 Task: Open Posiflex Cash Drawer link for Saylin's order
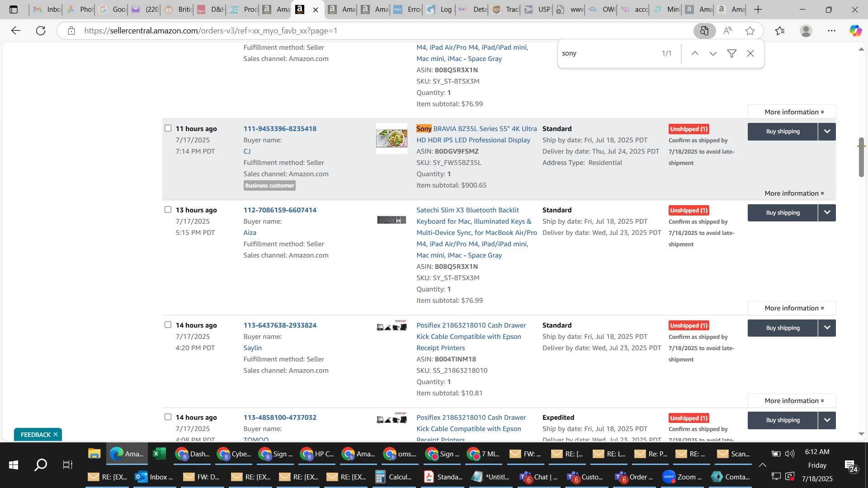pos(471,337)
